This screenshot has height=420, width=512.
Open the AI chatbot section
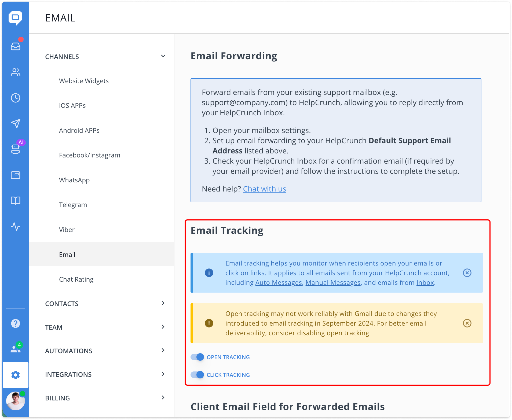click(16, 149)
